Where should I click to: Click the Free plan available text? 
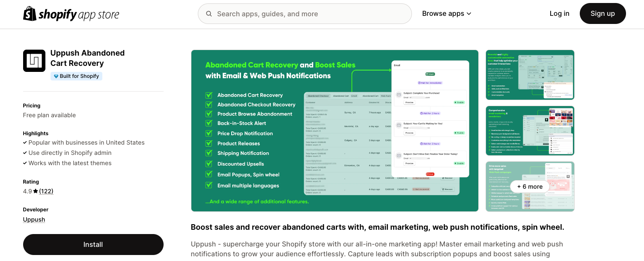coord(49,115)
